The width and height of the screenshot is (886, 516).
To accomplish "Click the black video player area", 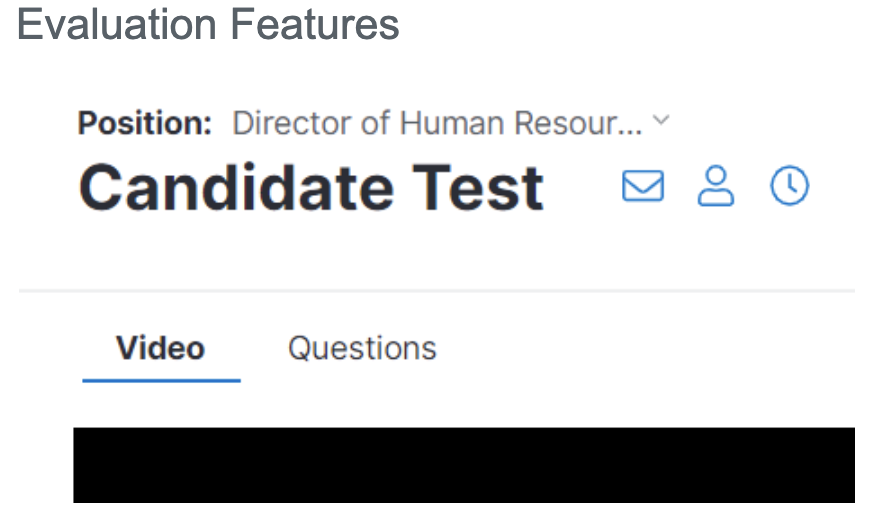I will pos(463,465).
